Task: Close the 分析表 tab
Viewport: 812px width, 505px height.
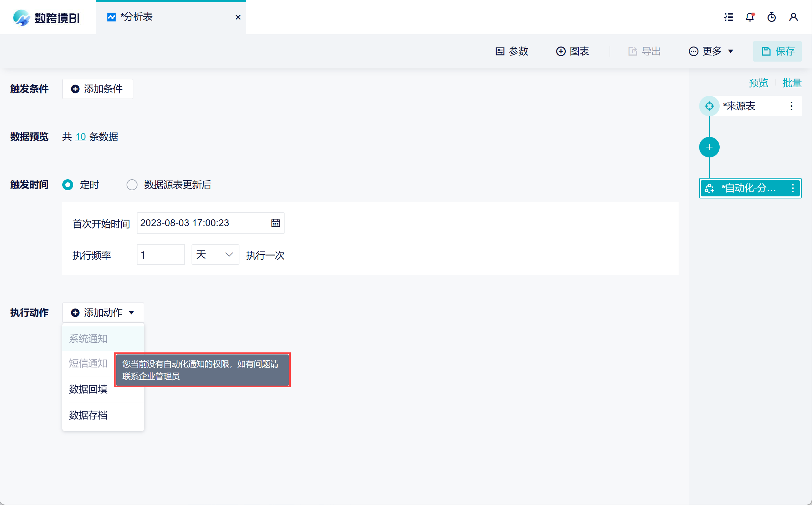Action: [238, 17]
